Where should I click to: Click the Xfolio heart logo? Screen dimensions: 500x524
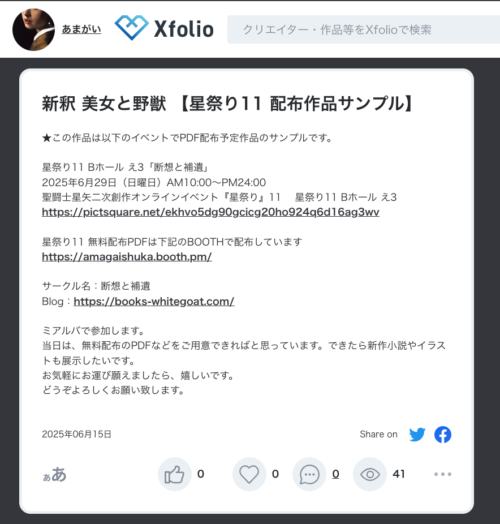click(131, 28)
